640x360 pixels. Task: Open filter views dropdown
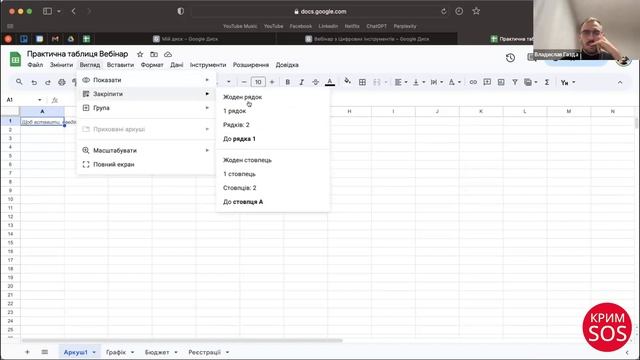tap(531, 82)
